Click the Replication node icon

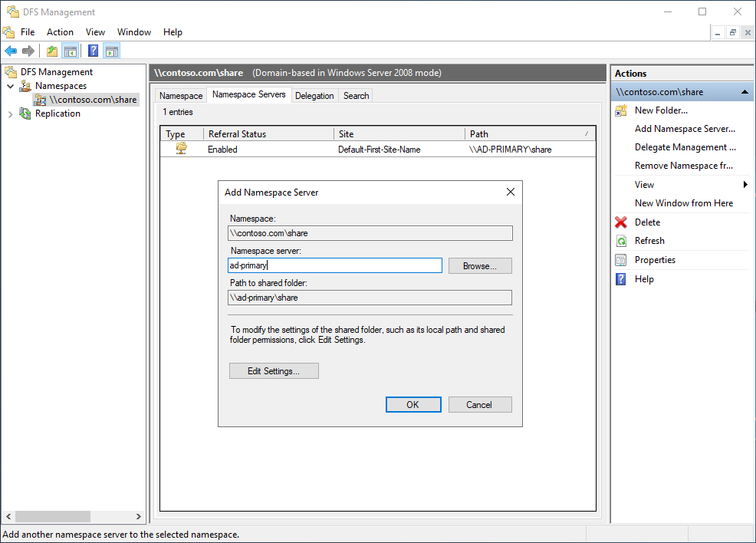click(25, 114)
